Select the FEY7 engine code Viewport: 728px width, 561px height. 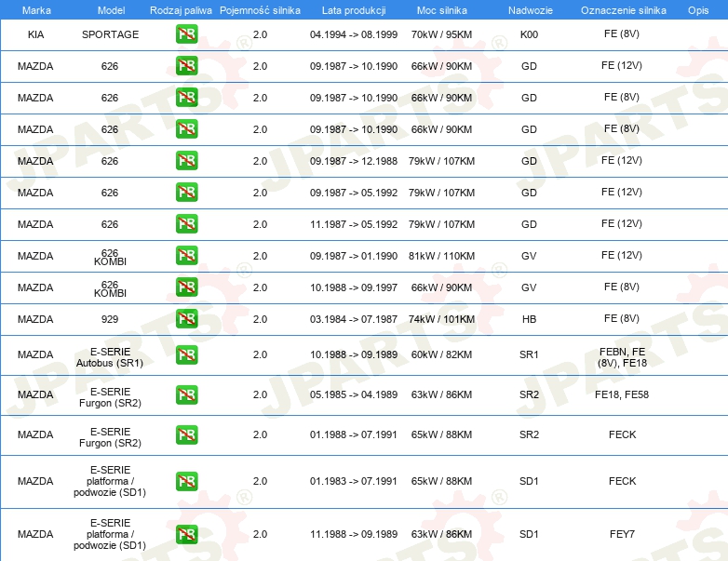click(x=622, y=534)
